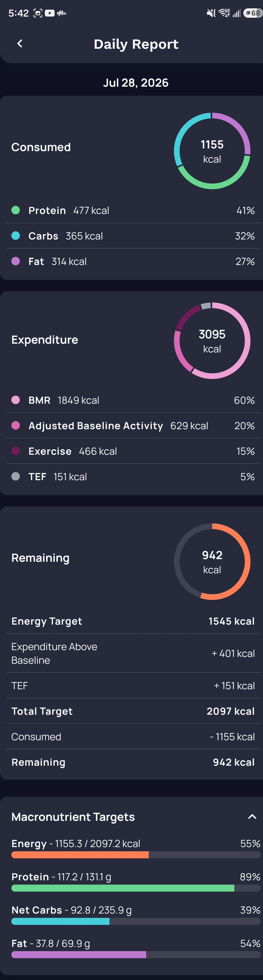Screen dimensions: 263x980
Task: Tap the battery indicator in status bar
Action: [253, 13]
